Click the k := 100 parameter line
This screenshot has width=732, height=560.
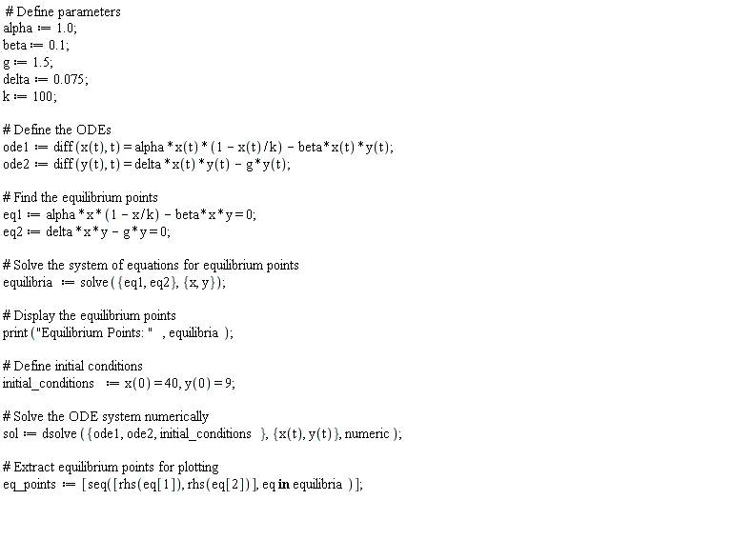click(30, 96)
